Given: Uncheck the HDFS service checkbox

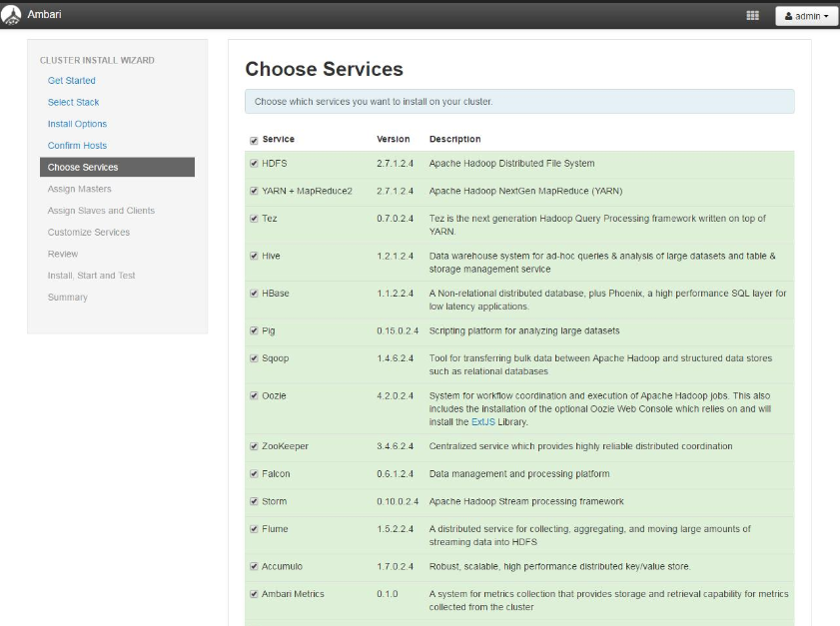Looking at the screenshot, I should click(x=254, y=164).
